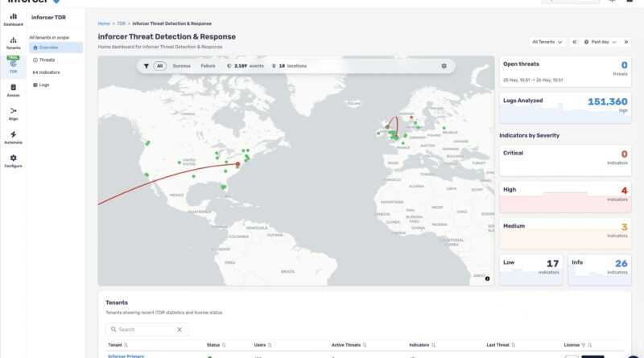The height and width of the screenshot is (358, 644).
Task: Show only Success events
Action: [x=182, y=66]
